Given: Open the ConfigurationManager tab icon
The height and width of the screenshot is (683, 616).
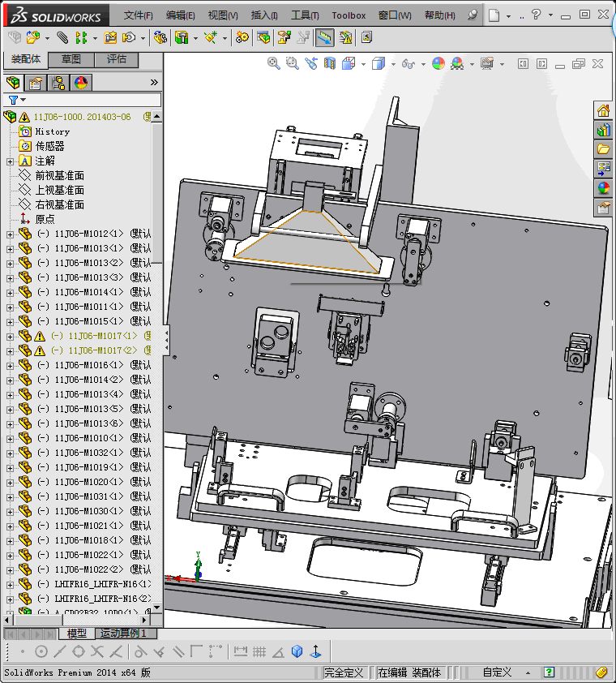Looking at the screenshot, I should point(58,82).
